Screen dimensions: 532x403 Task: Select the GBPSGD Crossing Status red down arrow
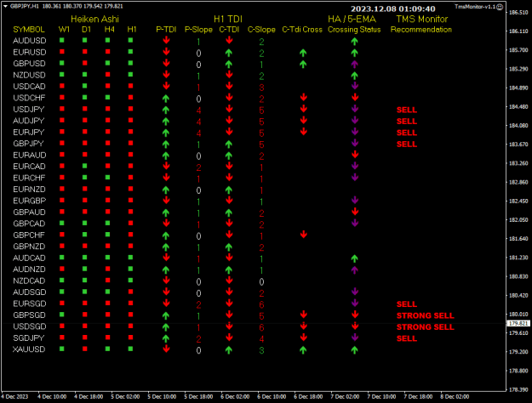[355, 315]
